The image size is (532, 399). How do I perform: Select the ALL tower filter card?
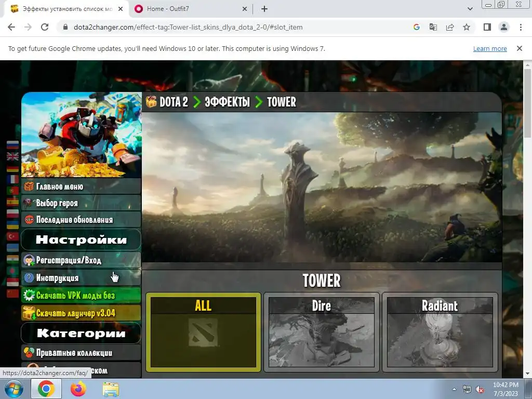[203, 332]
